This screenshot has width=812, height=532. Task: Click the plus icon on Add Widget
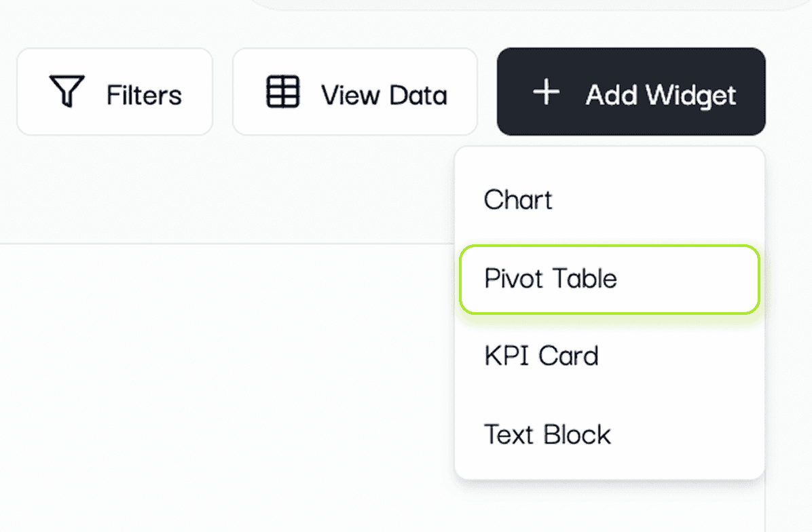click(547, 92)
